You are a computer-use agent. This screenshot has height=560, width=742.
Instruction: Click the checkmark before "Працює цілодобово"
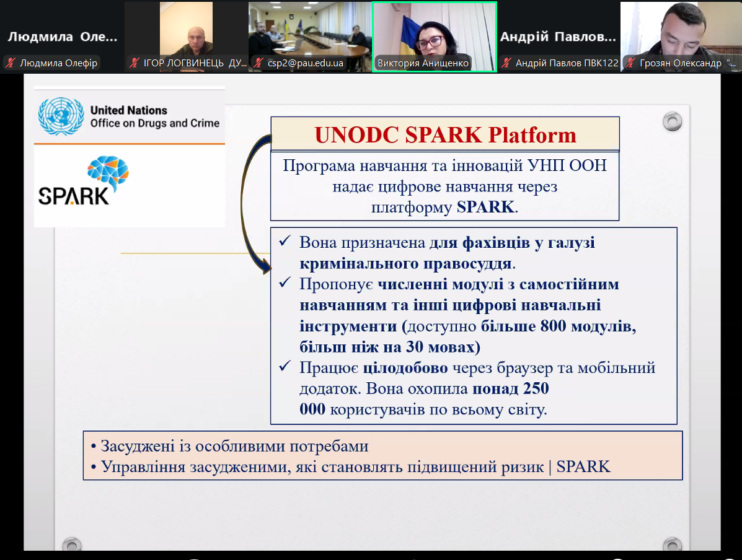click(286, 367)
